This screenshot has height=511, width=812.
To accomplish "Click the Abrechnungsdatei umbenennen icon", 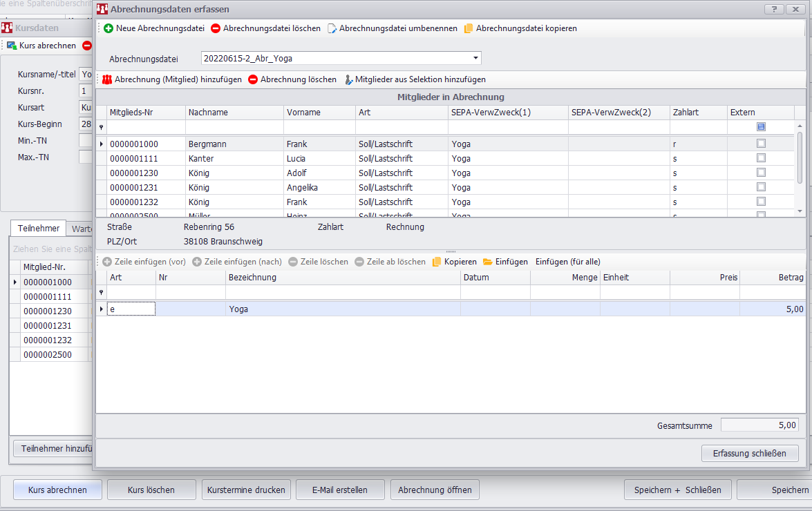I will 332,28.
